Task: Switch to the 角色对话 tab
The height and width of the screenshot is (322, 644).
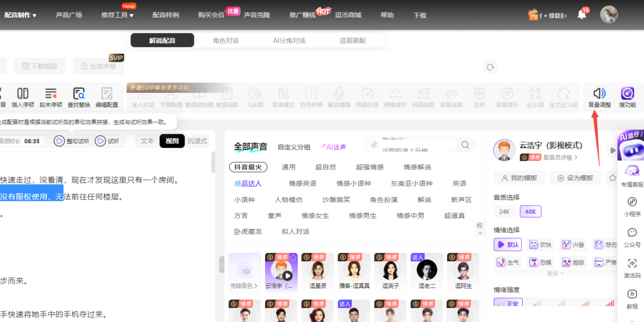Action: pyautogui.click(x=225, y=41)
